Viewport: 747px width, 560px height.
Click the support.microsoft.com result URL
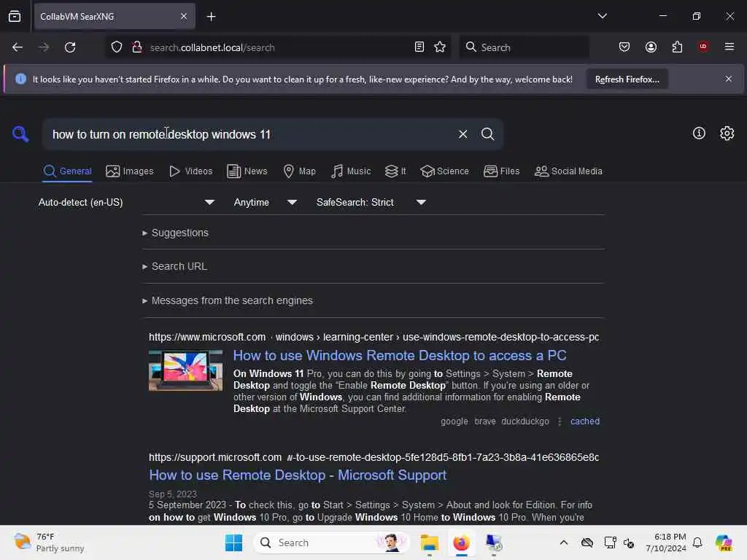pos(373,457)
